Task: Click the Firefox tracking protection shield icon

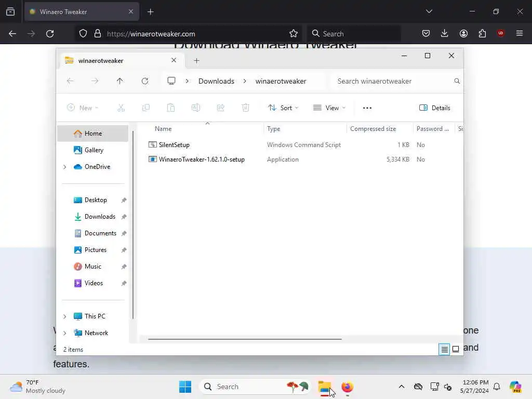Action: pos(83,34)
